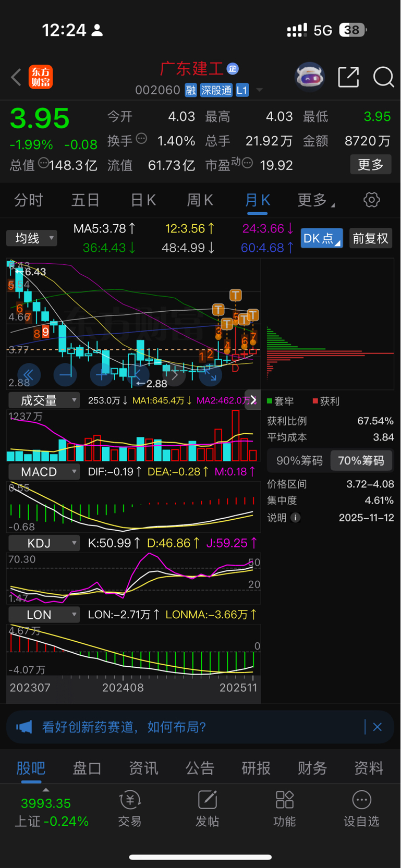Open the KDJ indicator dropdown
Image resolution: width=401 pixels, height=868 pixels.
pos(44,543)
